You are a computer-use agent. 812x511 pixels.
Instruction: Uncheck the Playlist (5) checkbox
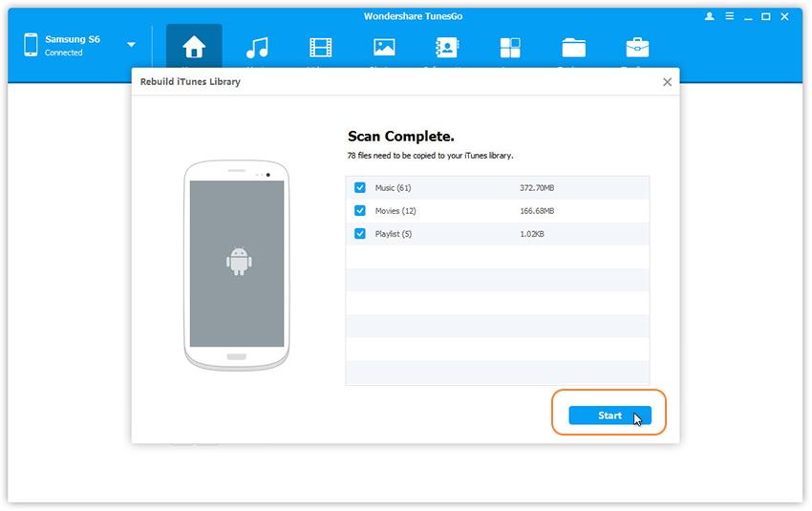pyautogui.click(x=360, y=234)
